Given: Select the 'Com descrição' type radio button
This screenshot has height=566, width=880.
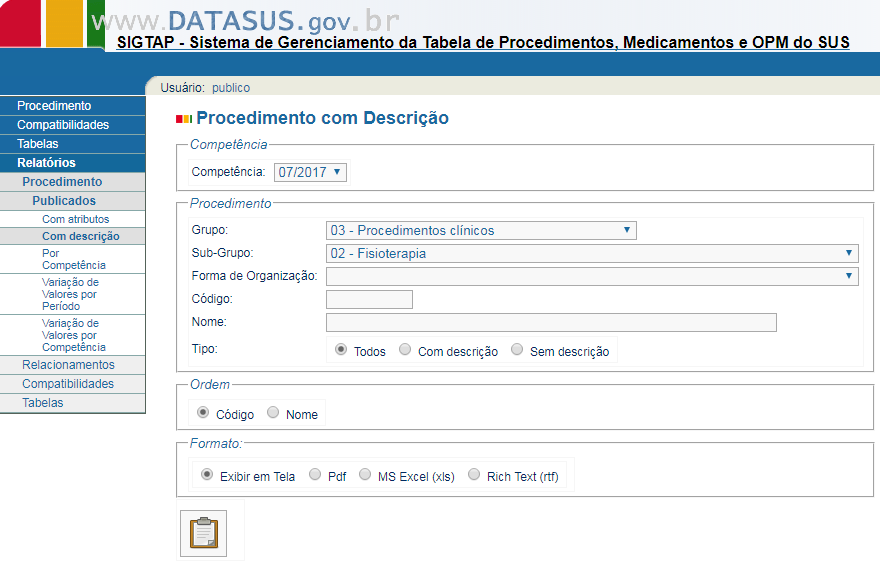Looking at the screenshot, I should (405, 350).
